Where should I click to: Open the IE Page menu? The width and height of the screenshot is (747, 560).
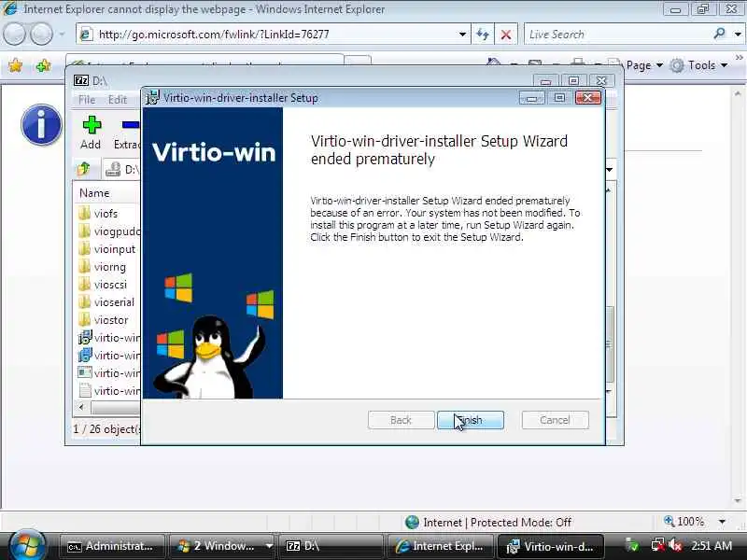tap(643, 65)
